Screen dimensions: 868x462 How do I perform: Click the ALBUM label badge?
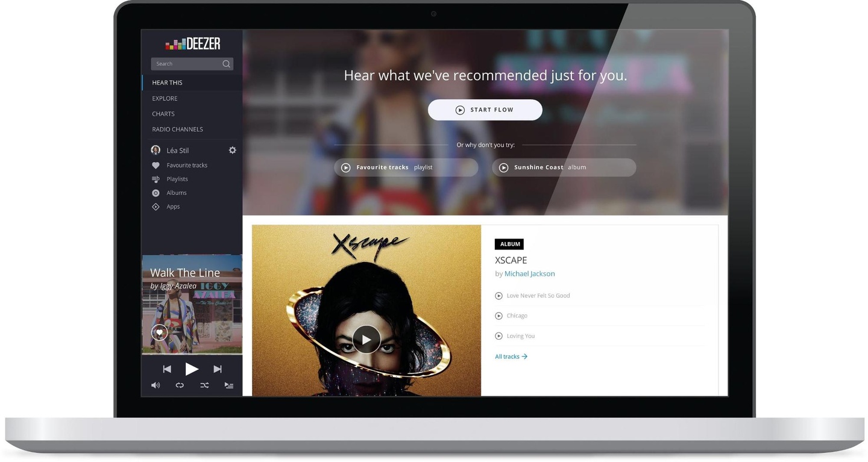tap(509, 244)
